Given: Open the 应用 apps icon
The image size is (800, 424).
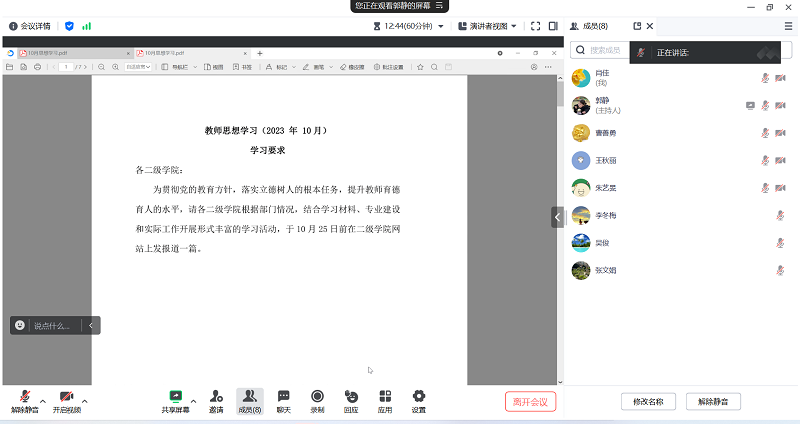Looking at the screenshot, I should [x=385, y=398].
